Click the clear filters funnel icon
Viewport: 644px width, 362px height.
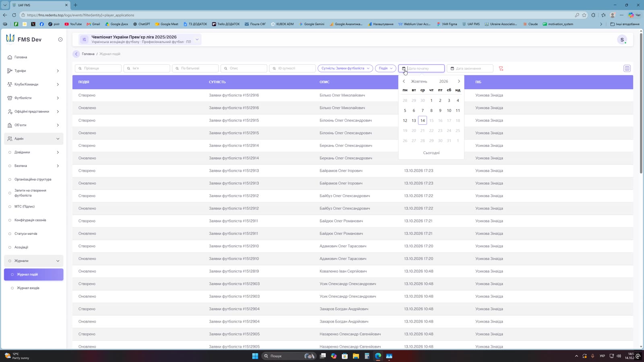pyautogui.click(x=501, y=68)
